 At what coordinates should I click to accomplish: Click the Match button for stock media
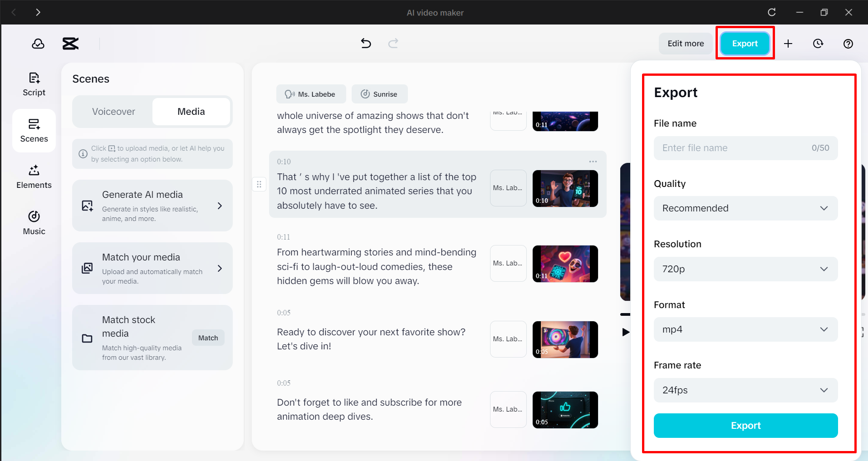tap(208, 338)
